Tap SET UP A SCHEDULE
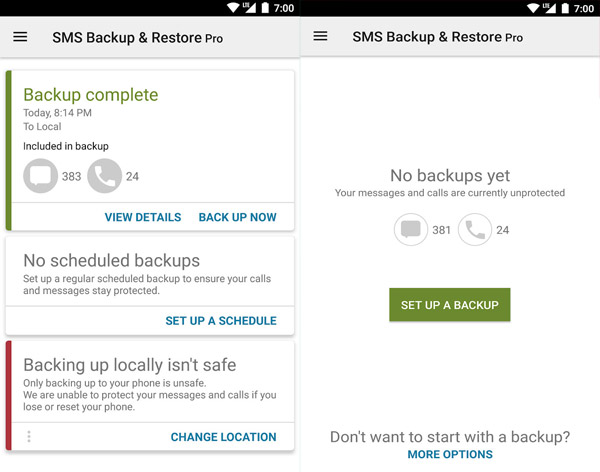 pyautogui.click(x=221, y=321)
